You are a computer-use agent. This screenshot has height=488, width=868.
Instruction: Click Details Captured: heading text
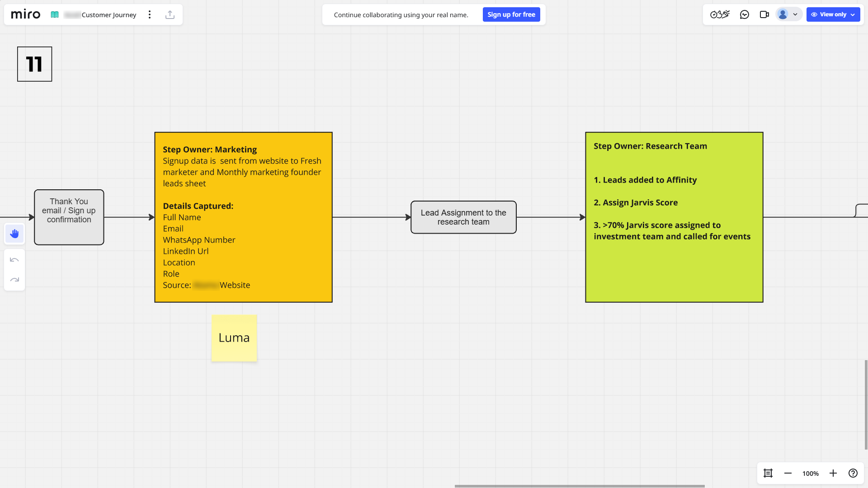[198, 206]
